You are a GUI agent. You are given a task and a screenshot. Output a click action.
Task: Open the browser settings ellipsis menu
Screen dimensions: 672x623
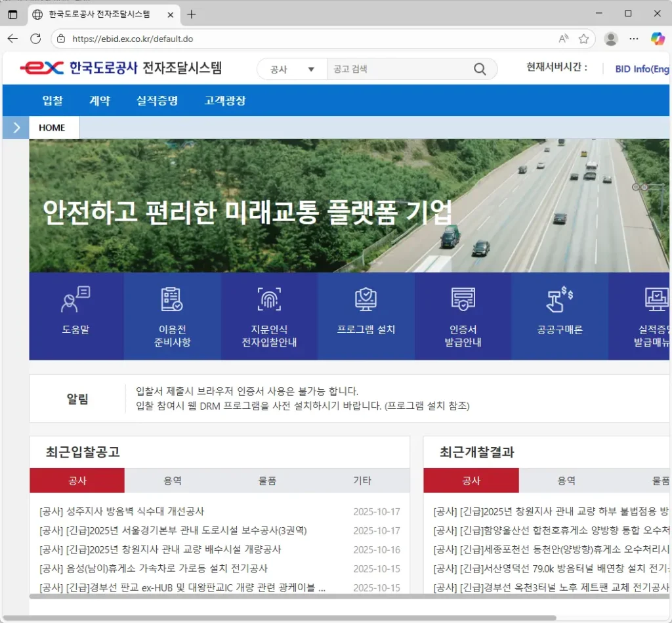coord(633,39)
